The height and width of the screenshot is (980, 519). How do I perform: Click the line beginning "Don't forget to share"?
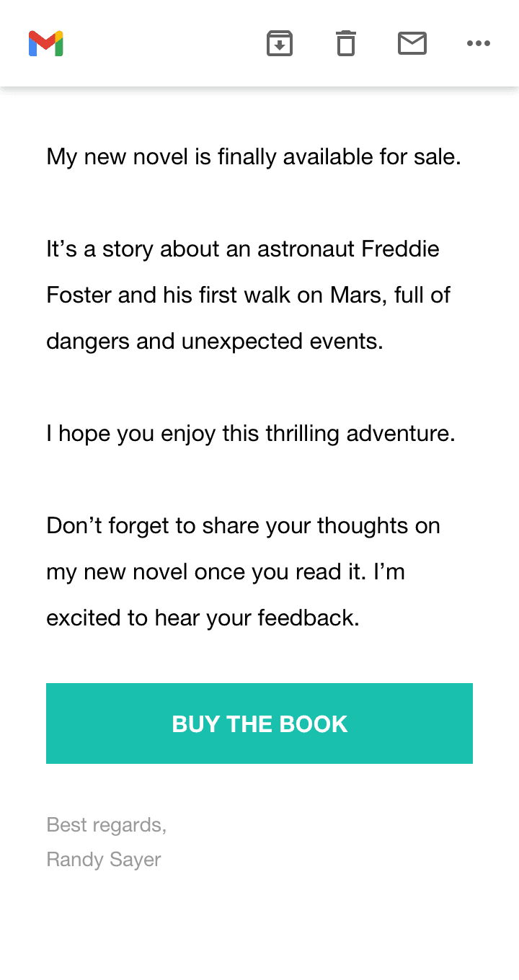243,525
